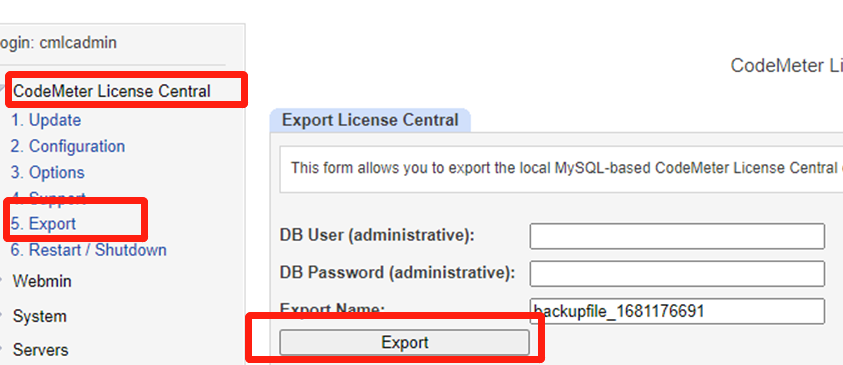The height and width of the screenshot is (365, 843).
Task: Select the Export License Central tab
Action: click(x=370, y=120)
